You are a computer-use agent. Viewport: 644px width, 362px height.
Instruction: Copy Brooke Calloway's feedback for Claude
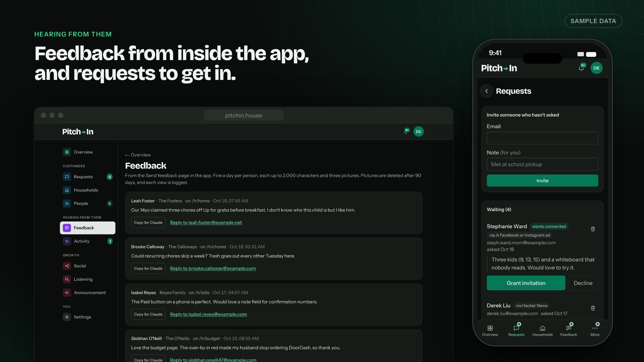(x=148, y=268)
